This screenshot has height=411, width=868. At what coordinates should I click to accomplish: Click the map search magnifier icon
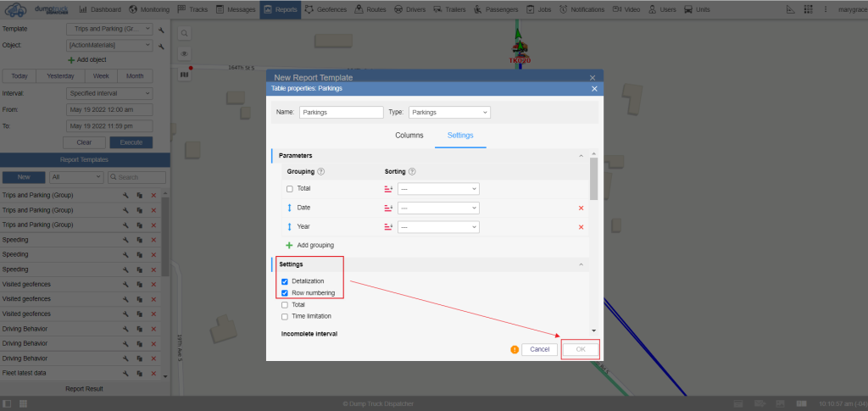pyautogui.click(x=184, y=33)
